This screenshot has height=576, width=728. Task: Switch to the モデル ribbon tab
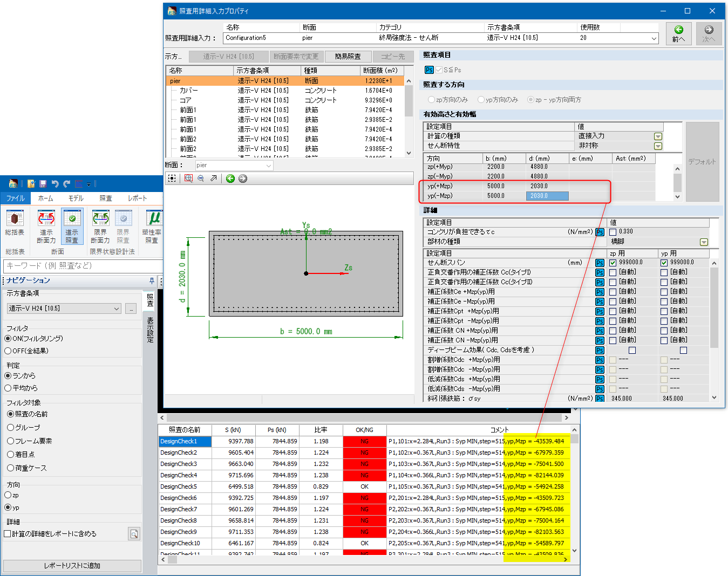(76, 198)
